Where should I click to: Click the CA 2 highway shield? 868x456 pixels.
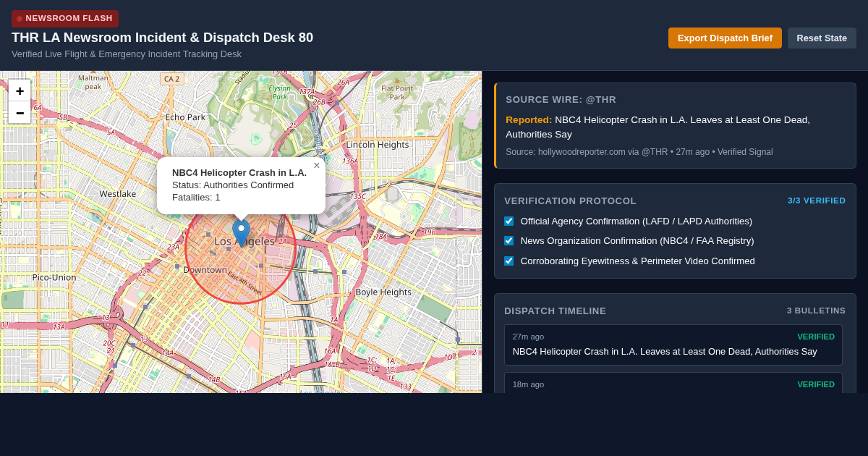[x=172, y=79]
